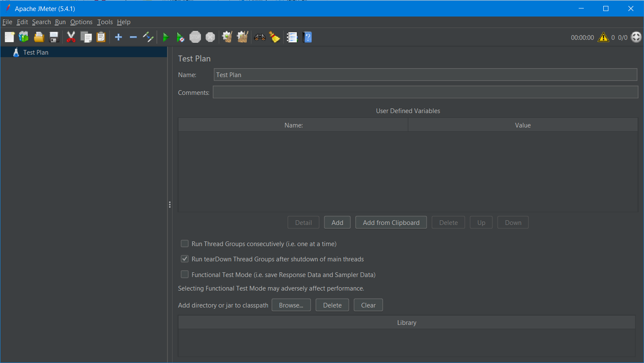Start test with green play icon
The height and width of the screenshot is (363, 644).
(166, 37)
